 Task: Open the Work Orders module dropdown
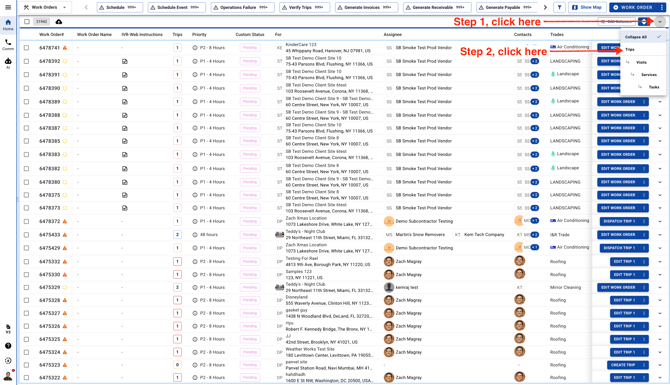45,7
